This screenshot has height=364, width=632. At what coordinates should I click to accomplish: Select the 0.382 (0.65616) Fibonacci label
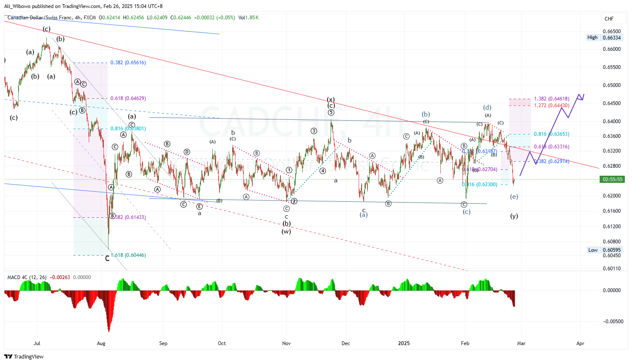pyautogui.click(x=128, y=63)
